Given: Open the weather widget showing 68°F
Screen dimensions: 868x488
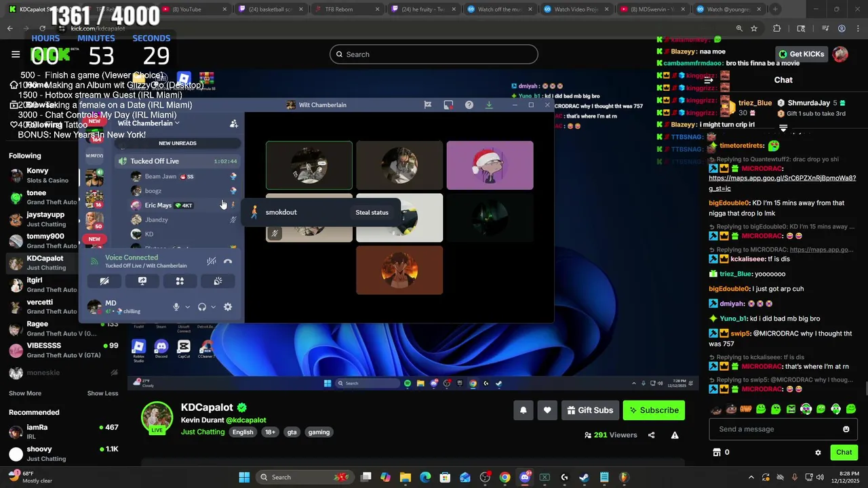Looking at the screenshot, I should [31, 477].
